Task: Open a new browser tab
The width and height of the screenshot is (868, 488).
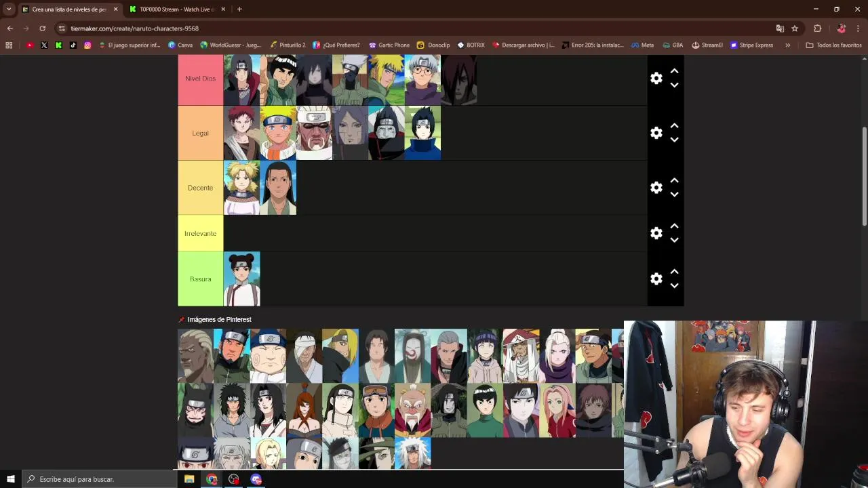Action: tap(239, 9)
